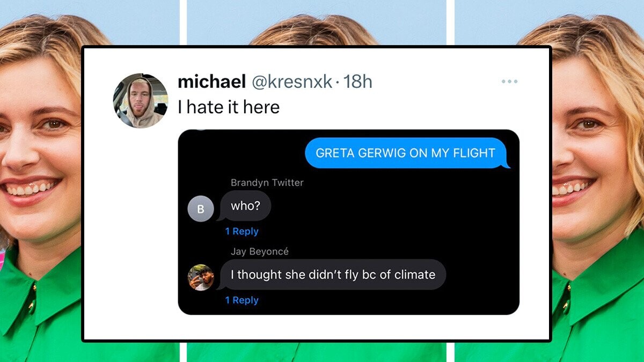Click Jay Beyoncé's round avatar photo
The image size is (644, 362).
[x=201, y=277]
